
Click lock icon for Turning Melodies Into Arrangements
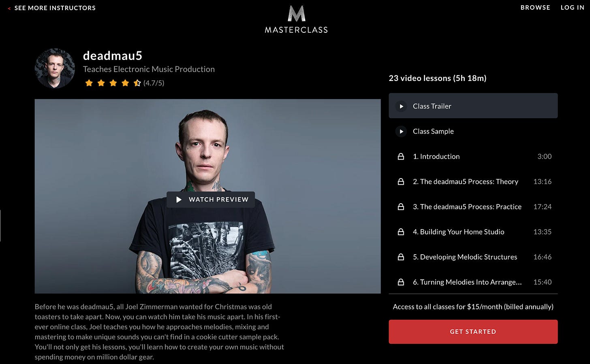point(401,282)
